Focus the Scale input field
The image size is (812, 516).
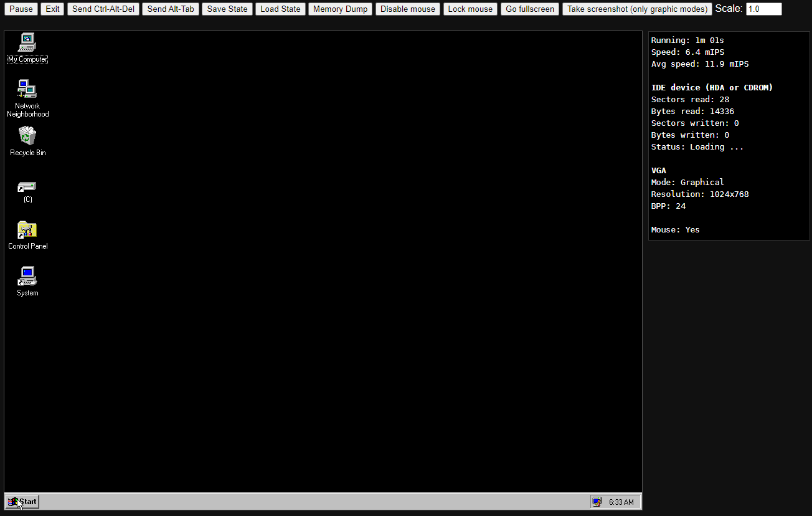coord(763,9)
